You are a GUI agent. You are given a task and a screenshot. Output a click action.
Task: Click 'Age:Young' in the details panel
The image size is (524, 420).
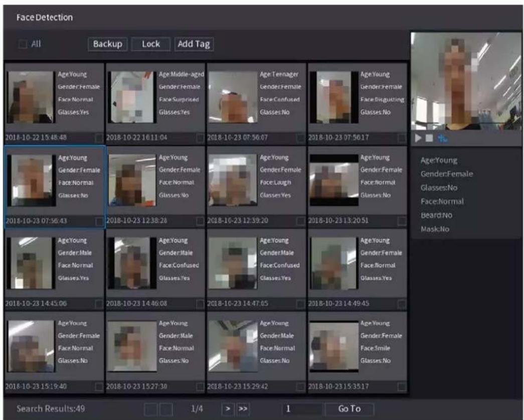tap(439, 160)
